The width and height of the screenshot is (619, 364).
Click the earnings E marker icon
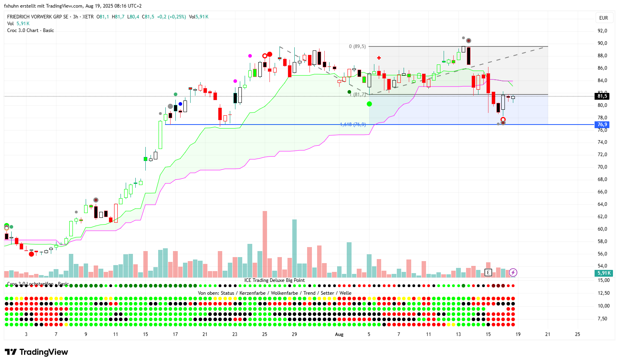point(488,273)
